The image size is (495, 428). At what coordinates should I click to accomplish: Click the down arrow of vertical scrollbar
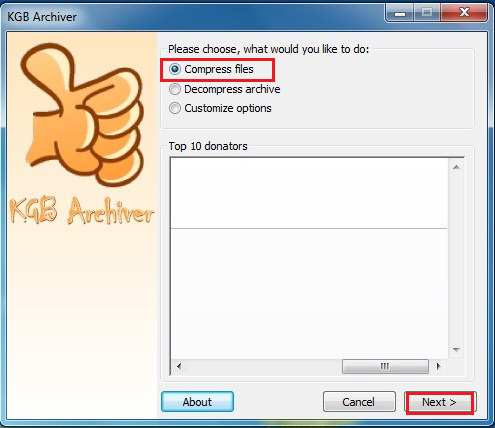[x=456, y=350]
